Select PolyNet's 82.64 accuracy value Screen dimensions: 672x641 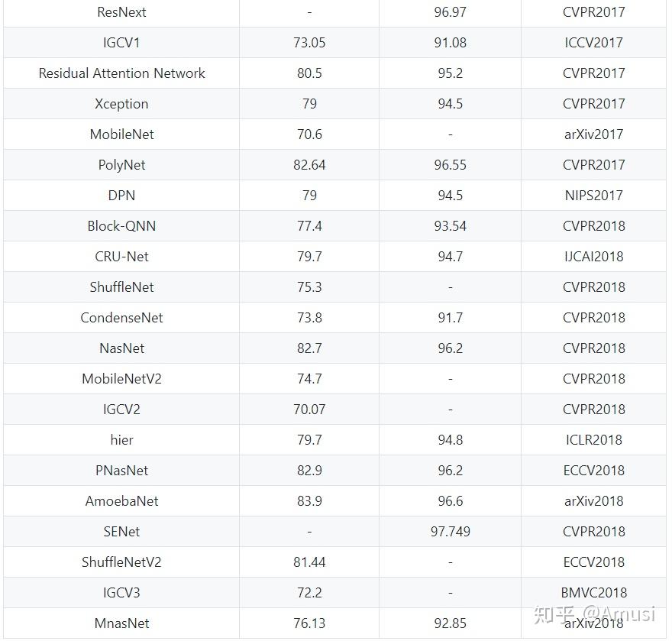[x=309, y=165]
